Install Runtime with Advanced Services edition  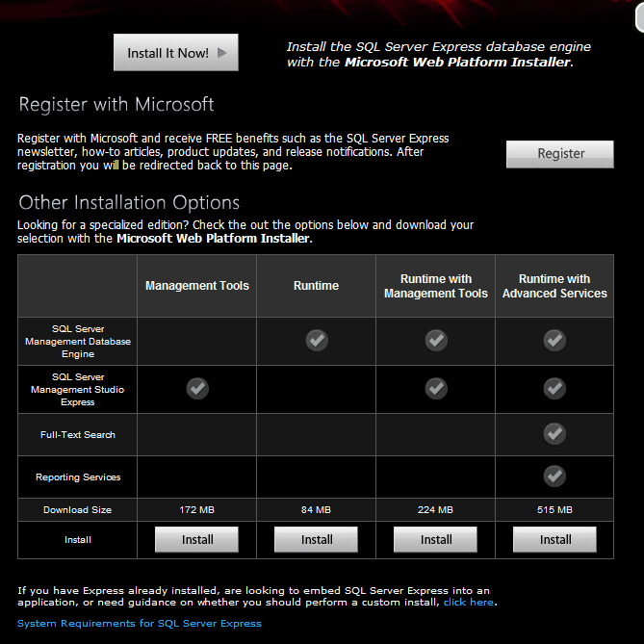click(x=554, y=539)
